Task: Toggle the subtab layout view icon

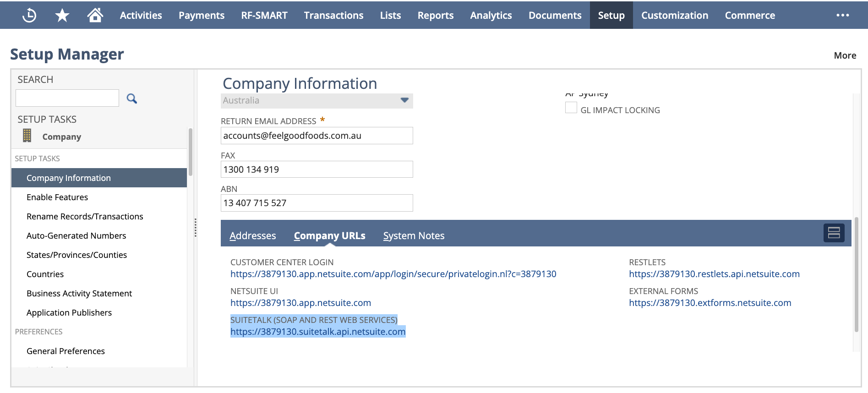Action: [x=834, y=233]
